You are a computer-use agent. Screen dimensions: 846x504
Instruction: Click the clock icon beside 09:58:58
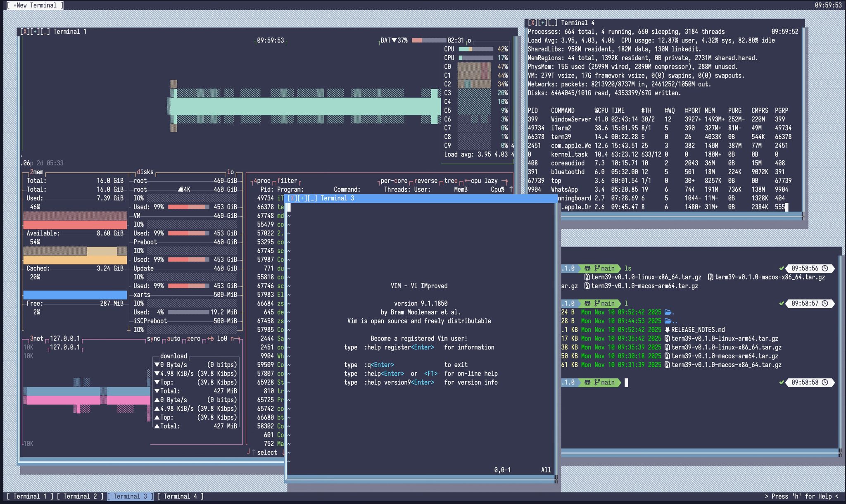coord(825,383)
